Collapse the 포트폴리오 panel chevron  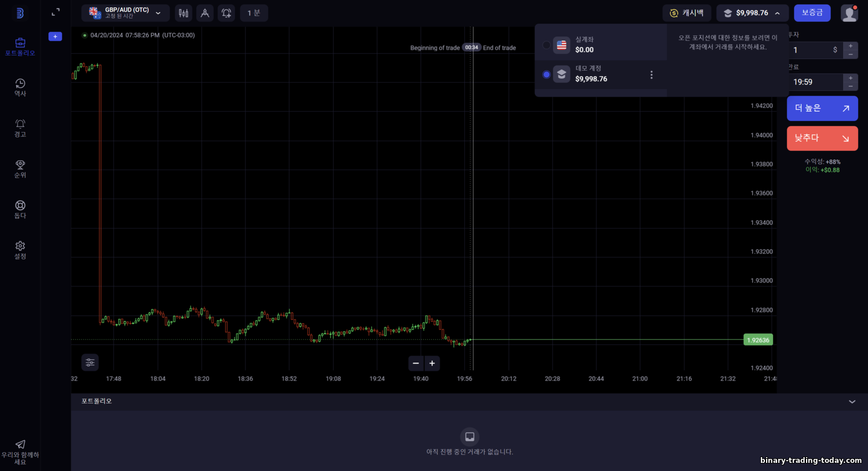click(852, 402)
